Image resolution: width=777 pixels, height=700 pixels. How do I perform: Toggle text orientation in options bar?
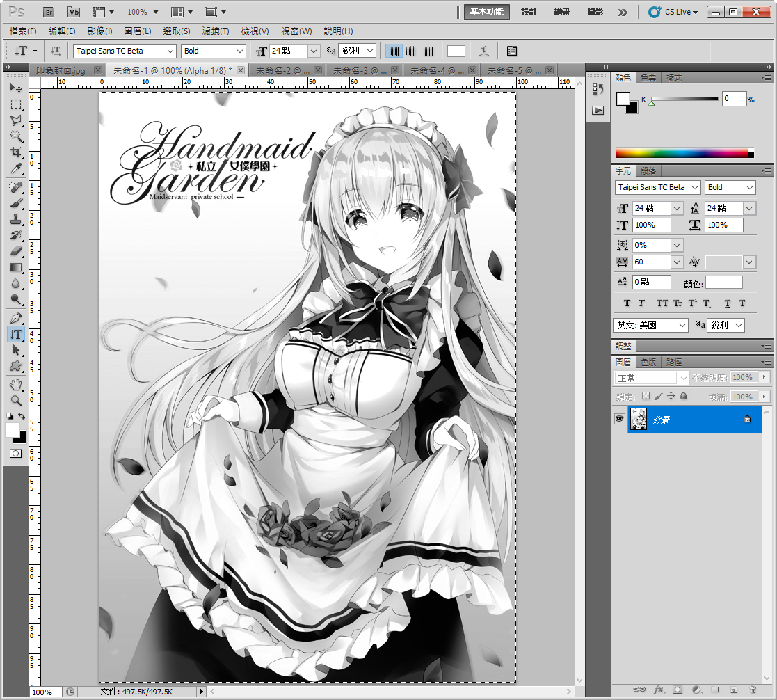tap(56, 51)
